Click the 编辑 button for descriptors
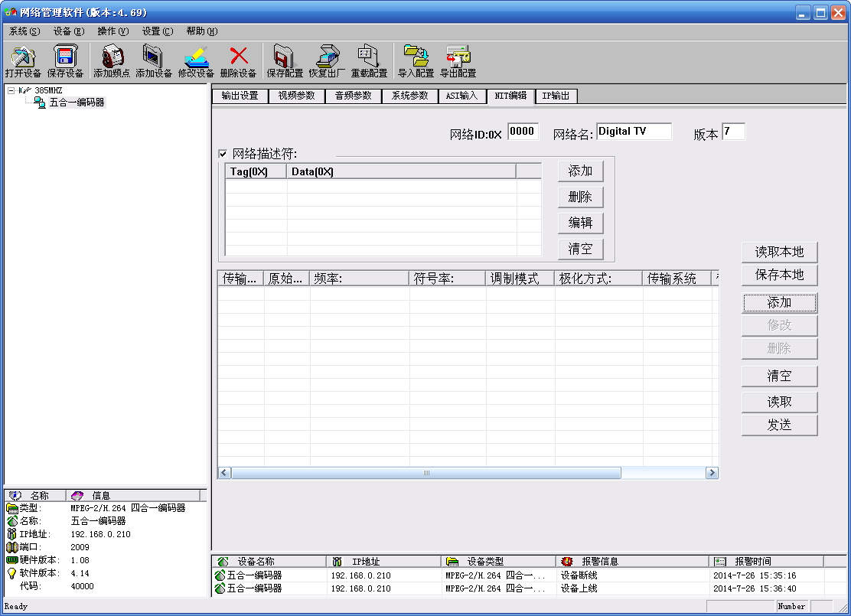 coord(580,223)
